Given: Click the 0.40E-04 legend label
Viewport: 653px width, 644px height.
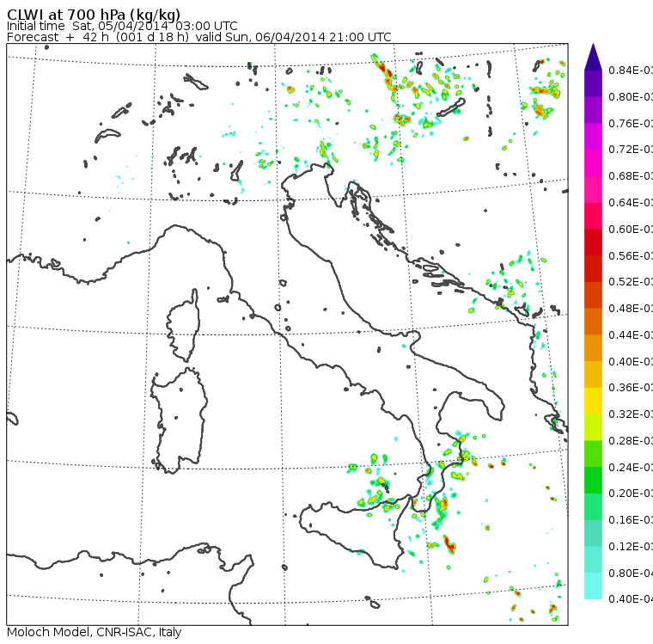Looking at the screenshot, I should coord(631,599).
